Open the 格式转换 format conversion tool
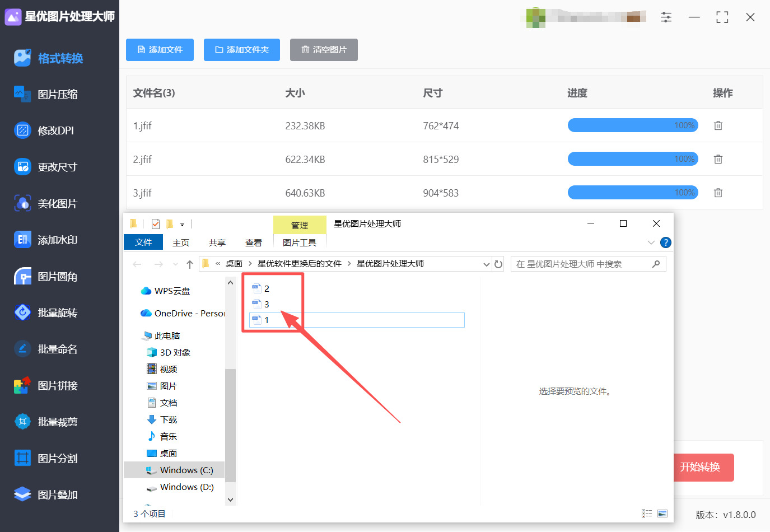The width and height of the screenshot is (770, 532). [49, 58]
